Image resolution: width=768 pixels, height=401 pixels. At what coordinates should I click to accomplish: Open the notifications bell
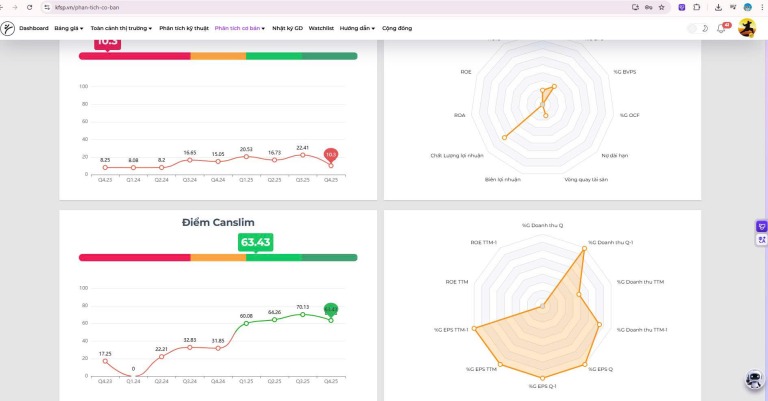[x=721, y=28]
